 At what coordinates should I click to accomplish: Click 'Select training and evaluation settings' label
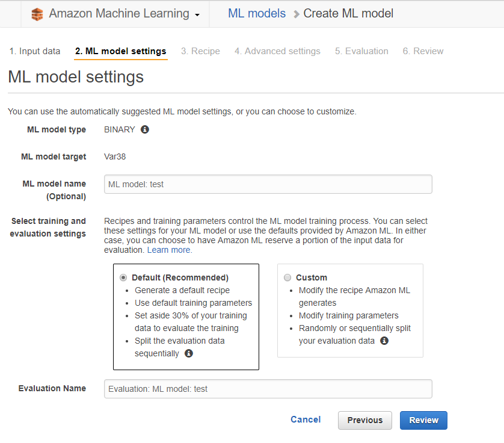click(x=48, y=227)
